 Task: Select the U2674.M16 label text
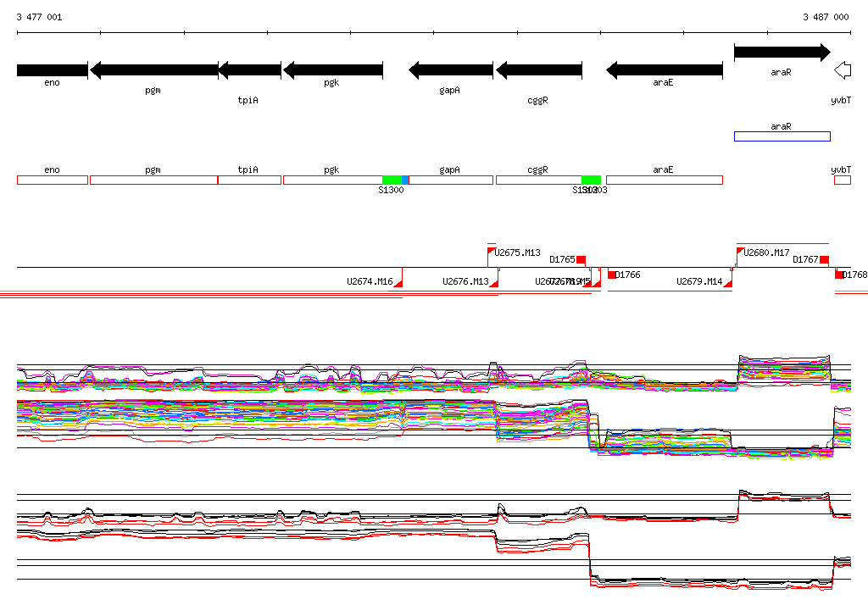click(x=370, y=282)
